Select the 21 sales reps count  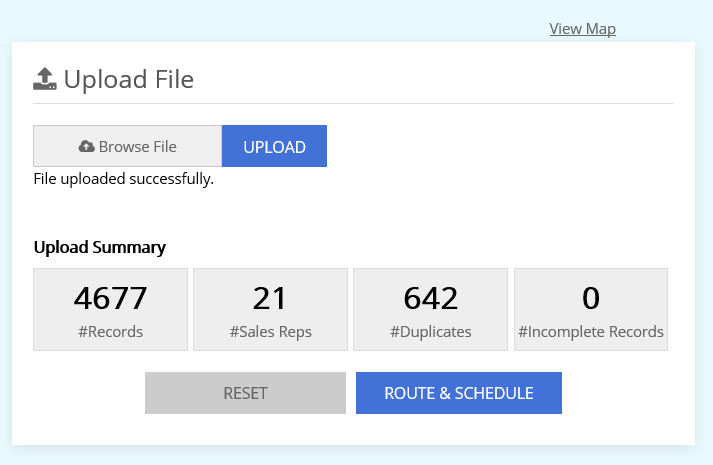(270, 298)
